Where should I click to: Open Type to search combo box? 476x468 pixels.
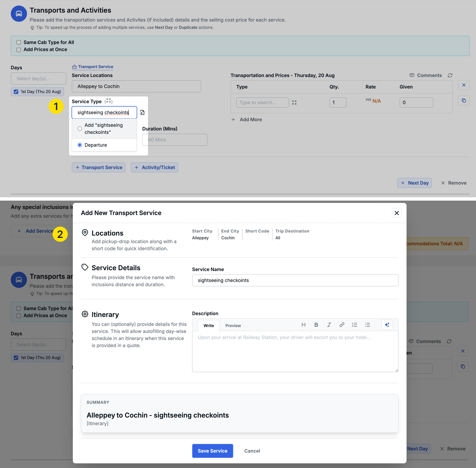click(262, 103)
